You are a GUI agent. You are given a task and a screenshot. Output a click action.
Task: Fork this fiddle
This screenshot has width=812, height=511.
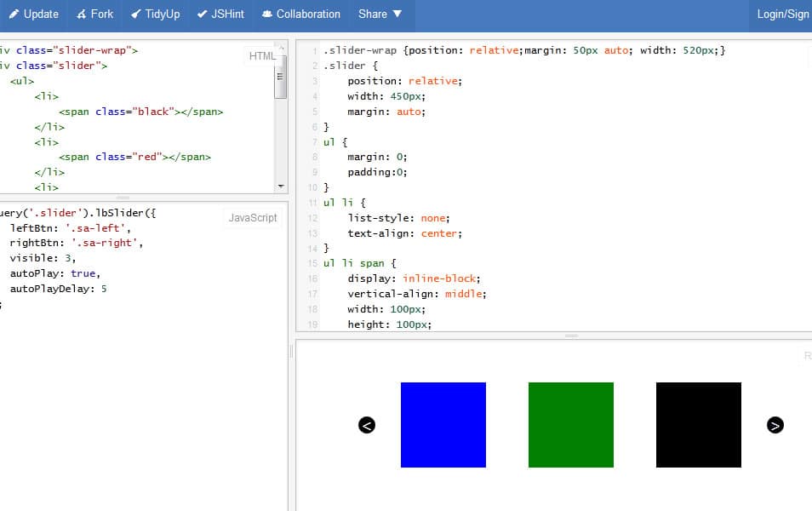[94, 14]
